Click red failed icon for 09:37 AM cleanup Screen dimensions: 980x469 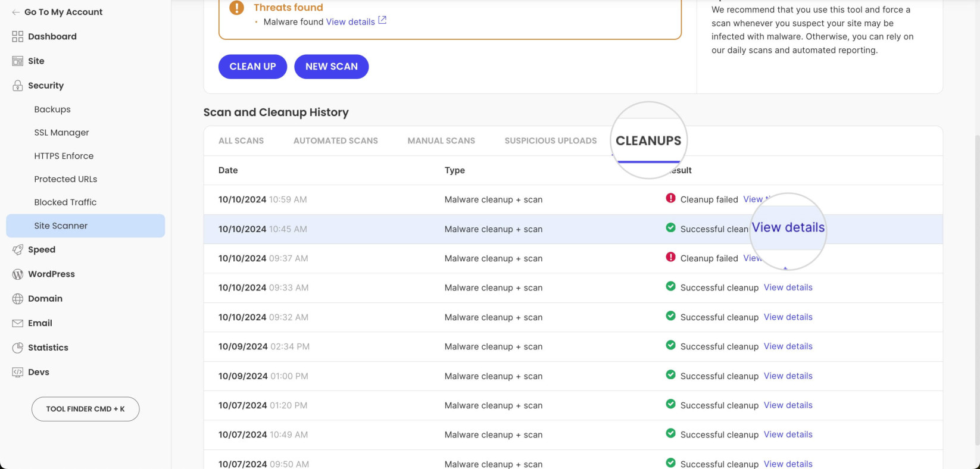[670, 257]
